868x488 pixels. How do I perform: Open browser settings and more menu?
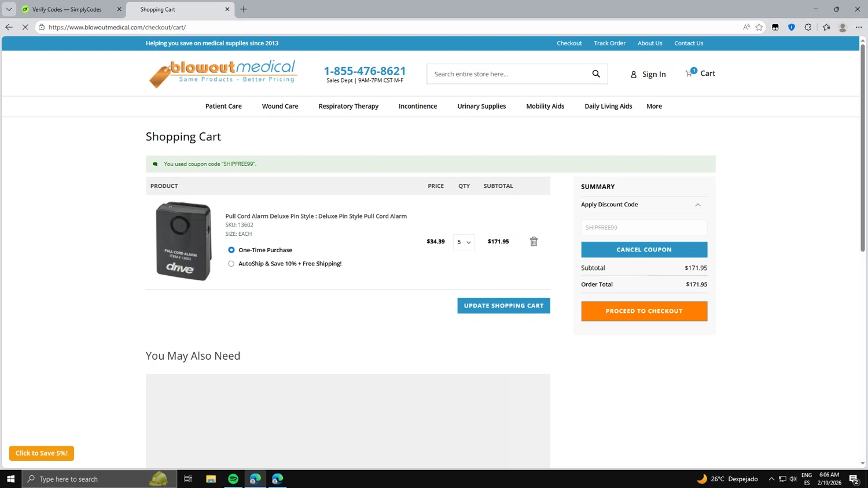point(859,27)
